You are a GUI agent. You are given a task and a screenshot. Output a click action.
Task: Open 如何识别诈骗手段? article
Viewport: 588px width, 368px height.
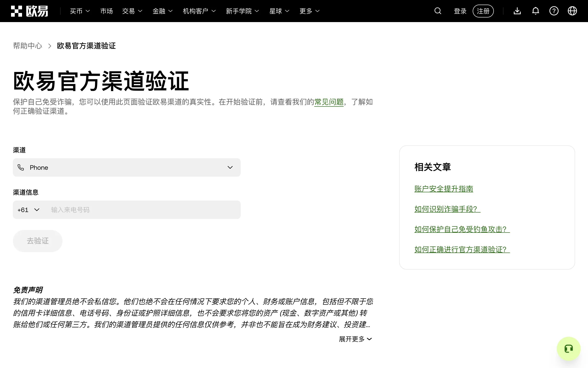pyautogui.click(x=447, y=209)
